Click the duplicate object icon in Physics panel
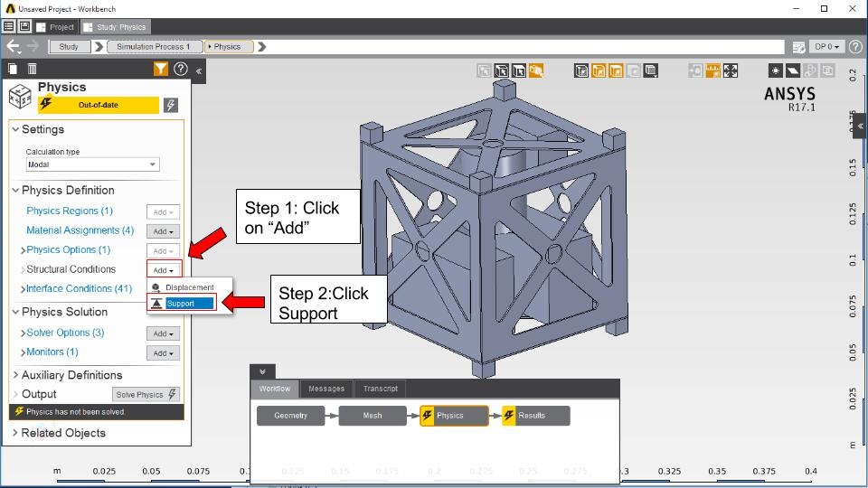This screenshot has height=488, width=868. (13, 69)
